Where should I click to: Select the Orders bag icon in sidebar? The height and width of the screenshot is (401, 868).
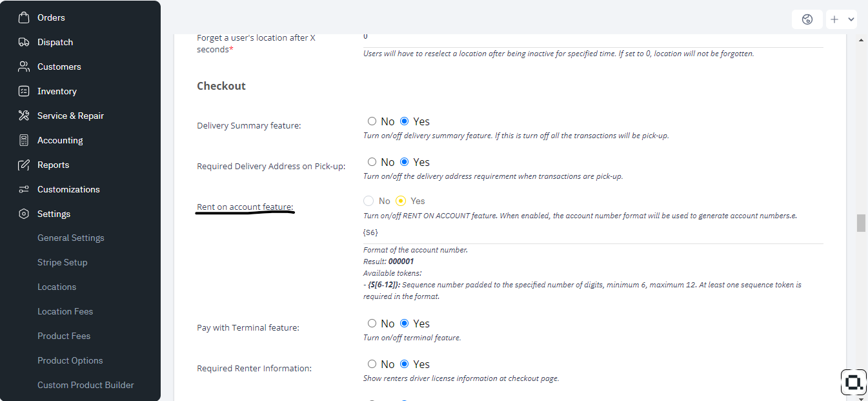(23, 17)
